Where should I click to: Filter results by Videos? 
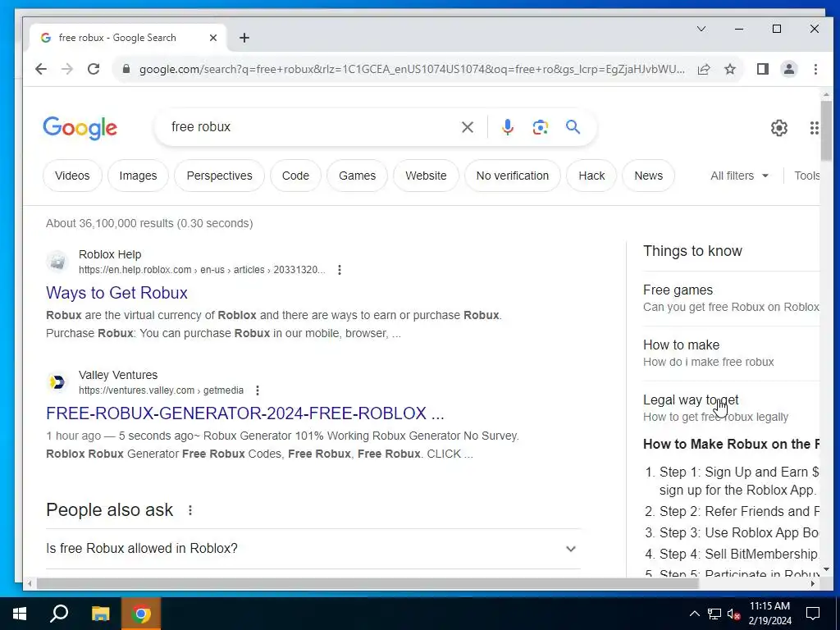click(x=72, y=176)
